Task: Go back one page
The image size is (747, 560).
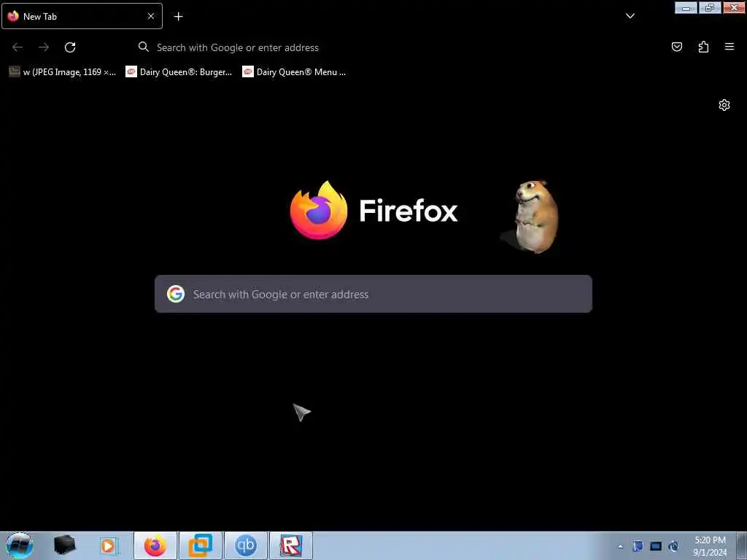Action: coord(18,47)
